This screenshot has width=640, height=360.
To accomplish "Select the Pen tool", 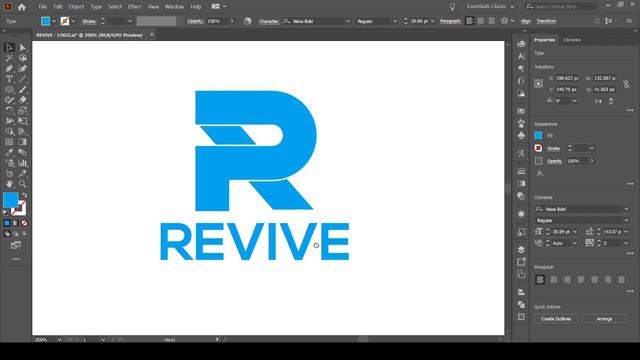I will point(9,69).
